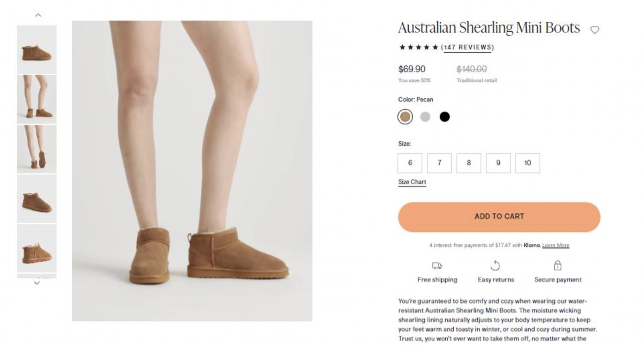Viewport: 644px width, 345px height.
Task: Click the main product image
Action: 192,171
